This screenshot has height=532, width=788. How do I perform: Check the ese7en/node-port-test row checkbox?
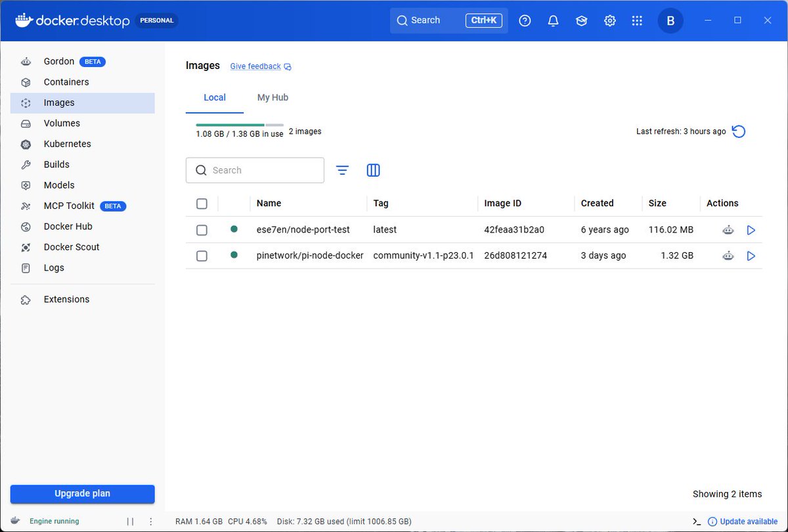tap(202, 231)
